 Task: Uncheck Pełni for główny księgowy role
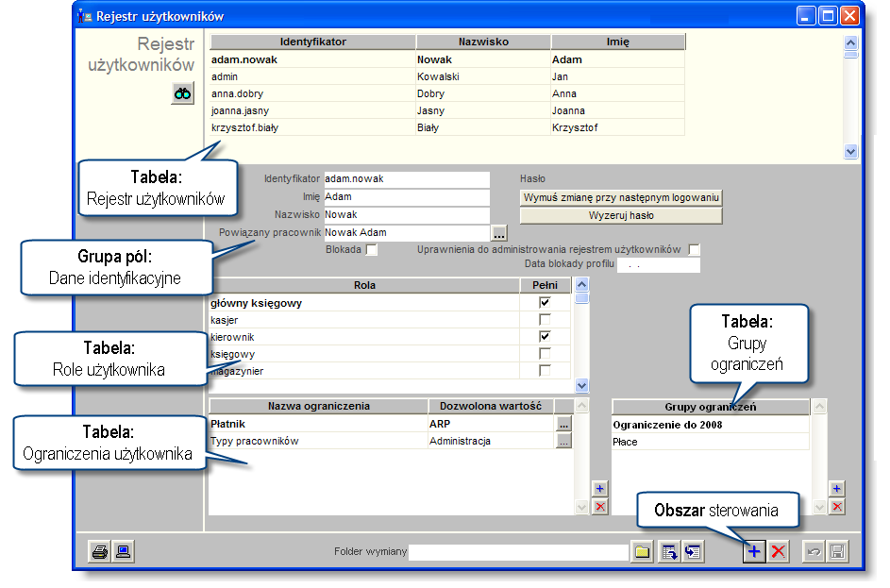point(545,303)
